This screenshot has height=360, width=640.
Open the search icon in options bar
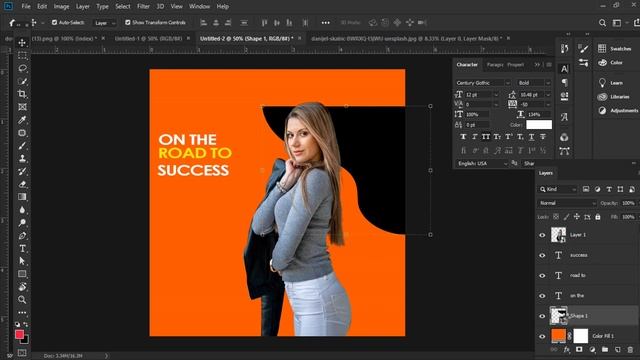(602, 23)
